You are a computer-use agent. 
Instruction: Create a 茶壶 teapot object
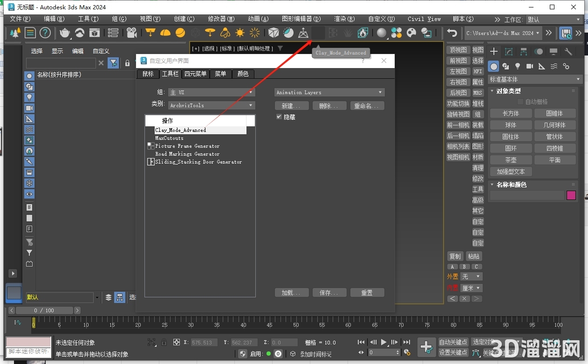(x=511, y=160)
